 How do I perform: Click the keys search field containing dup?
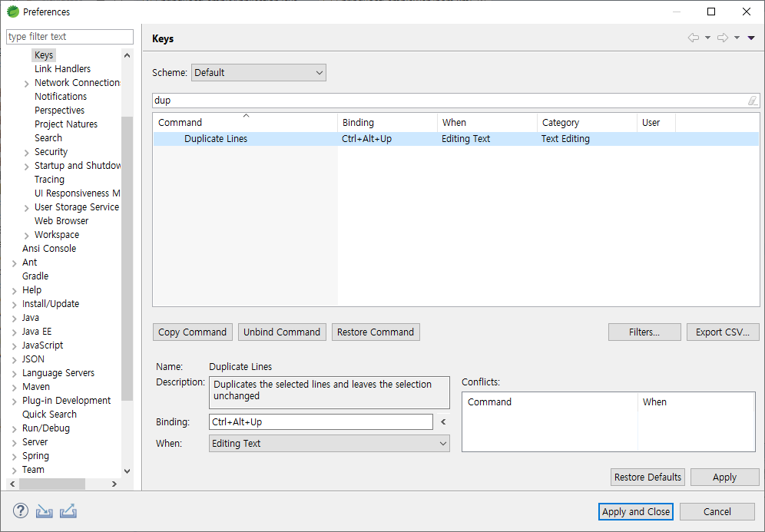point(449,101)
